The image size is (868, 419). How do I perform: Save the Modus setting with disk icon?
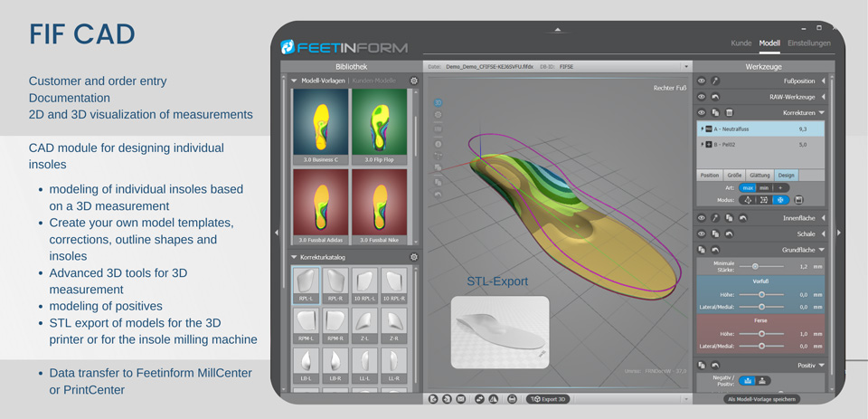coord(798,200)
